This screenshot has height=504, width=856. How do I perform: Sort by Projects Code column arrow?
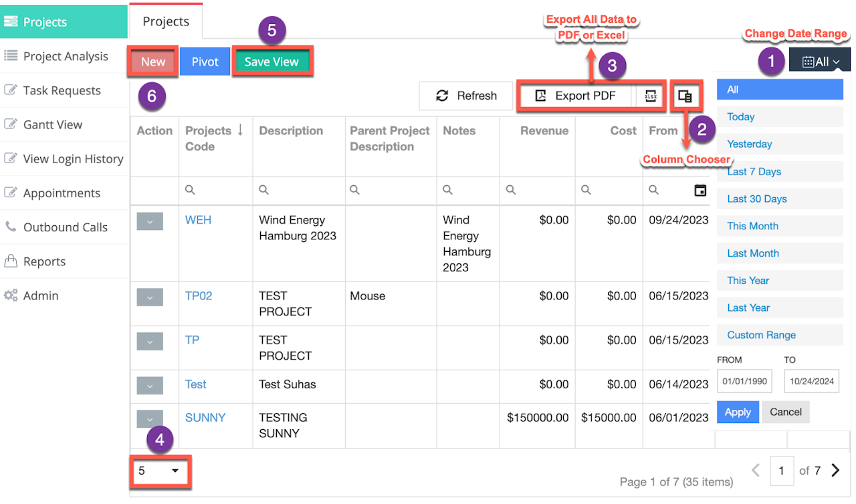(x=239, y=130)
